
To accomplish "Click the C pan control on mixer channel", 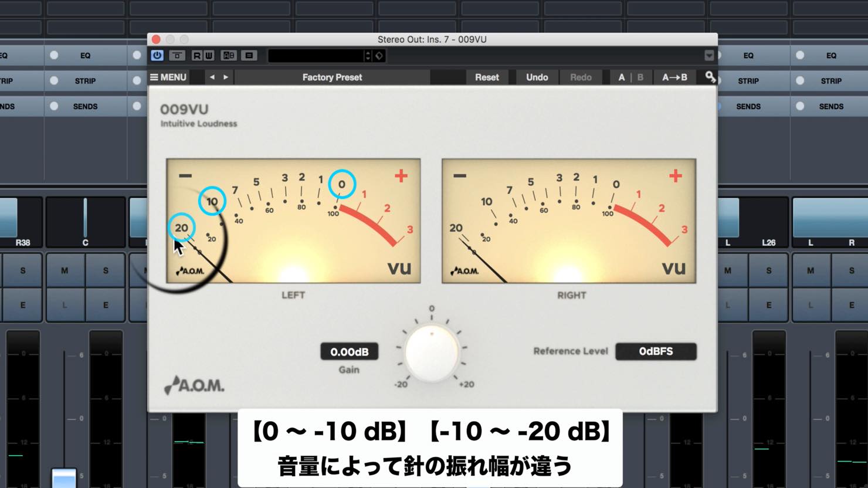I will [85, 222].
